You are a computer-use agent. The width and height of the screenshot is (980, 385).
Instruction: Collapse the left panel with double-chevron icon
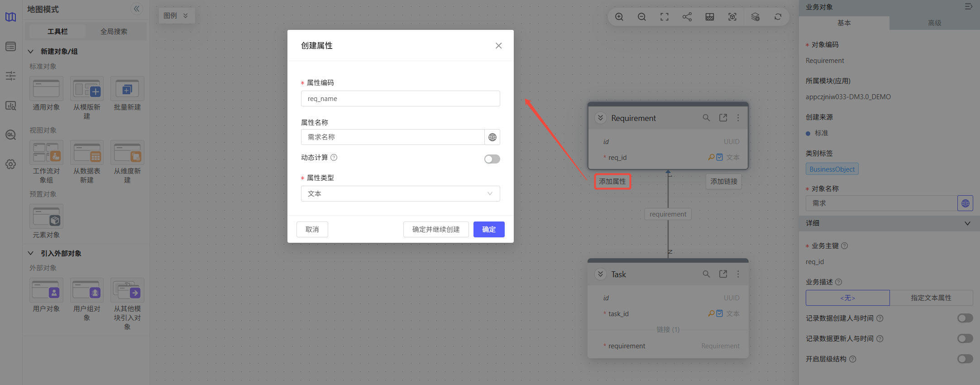click(136, 9)
